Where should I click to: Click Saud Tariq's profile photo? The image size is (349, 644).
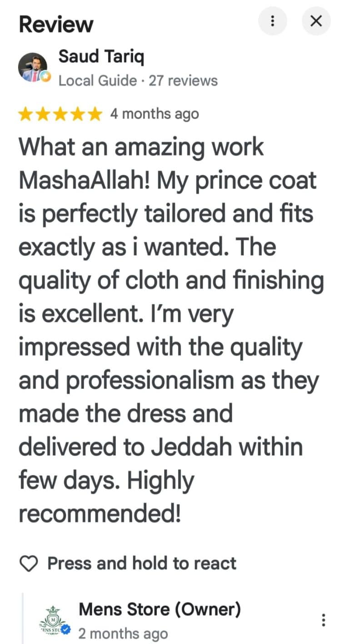click(x=33, y=67)
